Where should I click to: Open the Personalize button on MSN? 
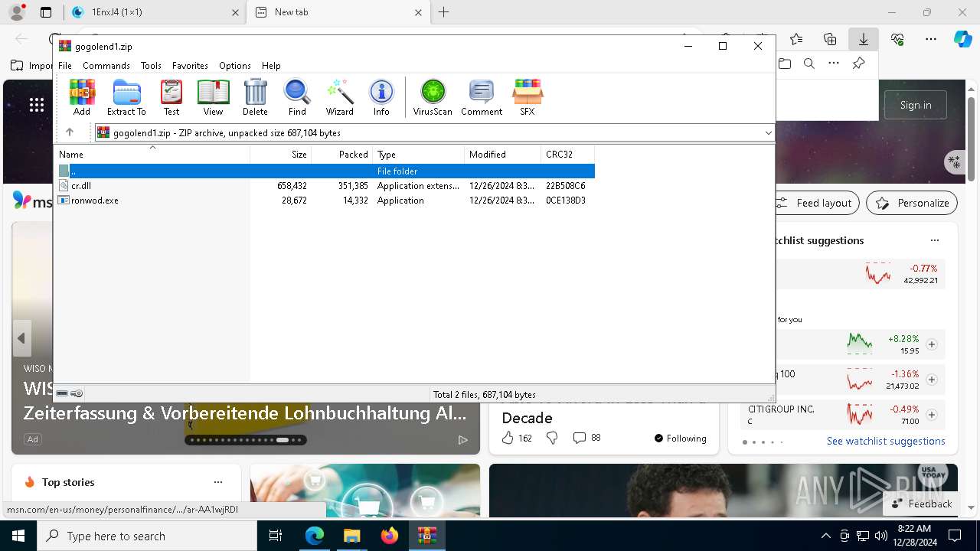(x=912, y=203)
